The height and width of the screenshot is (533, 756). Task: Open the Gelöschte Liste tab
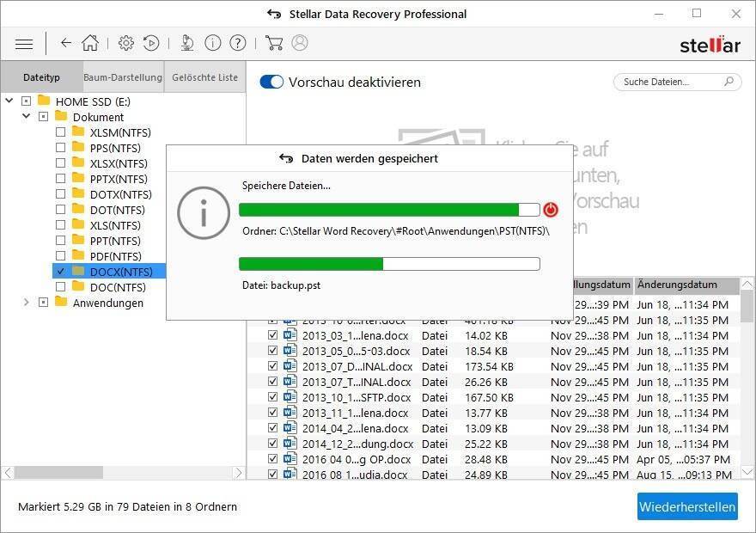click(x=204, y=77)
